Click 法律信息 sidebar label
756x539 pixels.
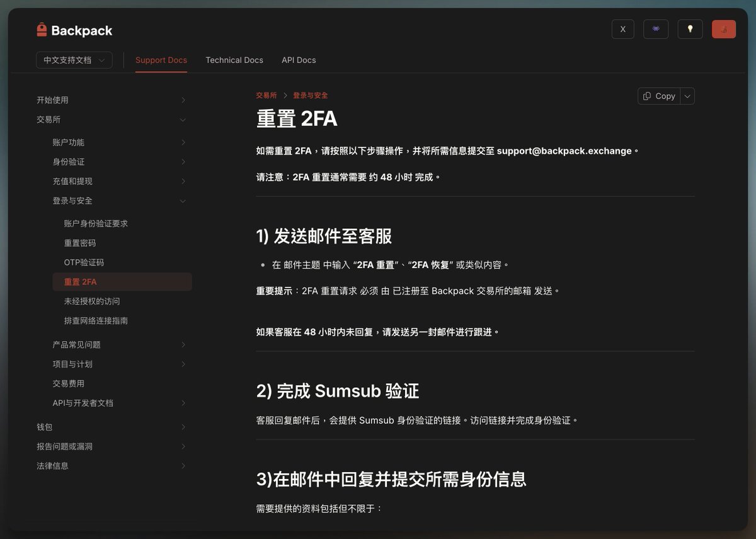tap(52, 466)
